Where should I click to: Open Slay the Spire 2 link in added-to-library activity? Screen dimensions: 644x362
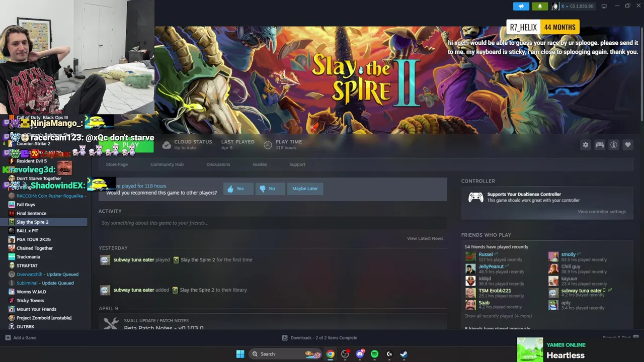197,290
